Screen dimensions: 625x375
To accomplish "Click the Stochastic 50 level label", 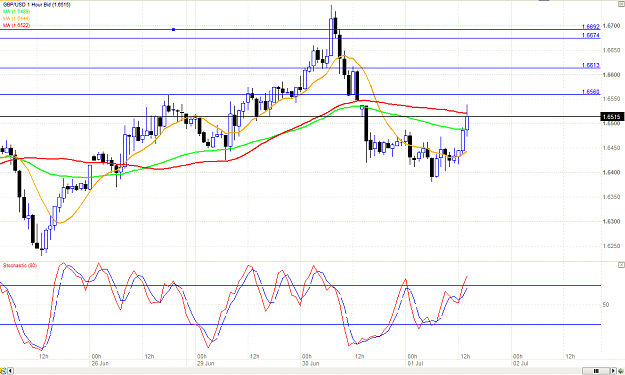I will coord(606,305).
